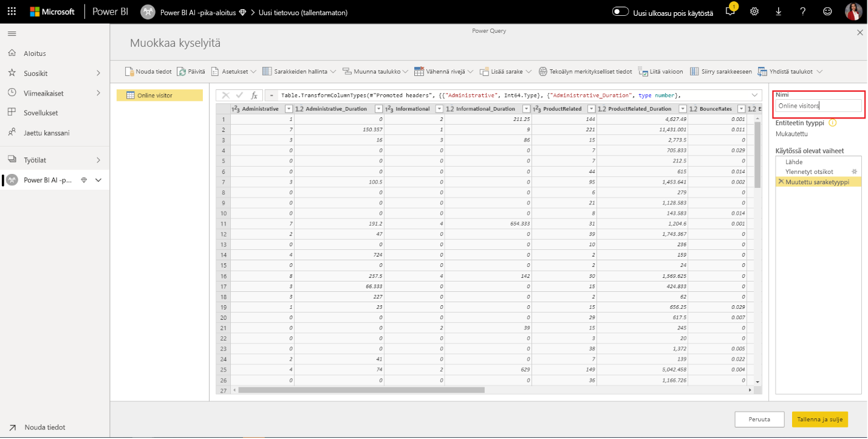This screenshot has height=439, width=868.
Task: Open the Lisää sarake dropdown
Action: [505, 72]
